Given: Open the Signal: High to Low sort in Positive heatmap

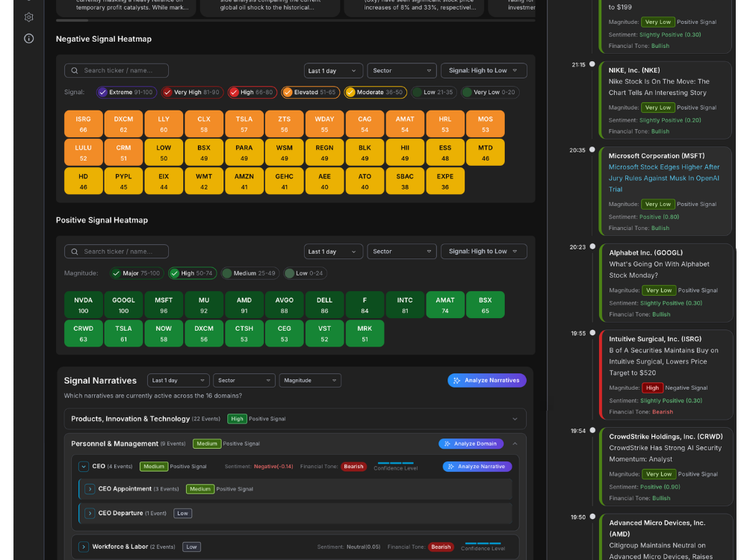Looking at the screenshot, I should [483, 252].
